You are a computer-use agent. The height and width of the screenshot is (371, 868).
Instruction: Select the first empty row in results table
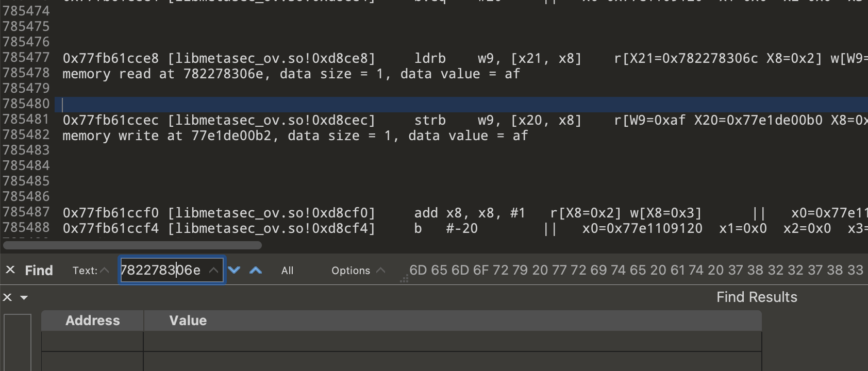[x=401, y=341]
